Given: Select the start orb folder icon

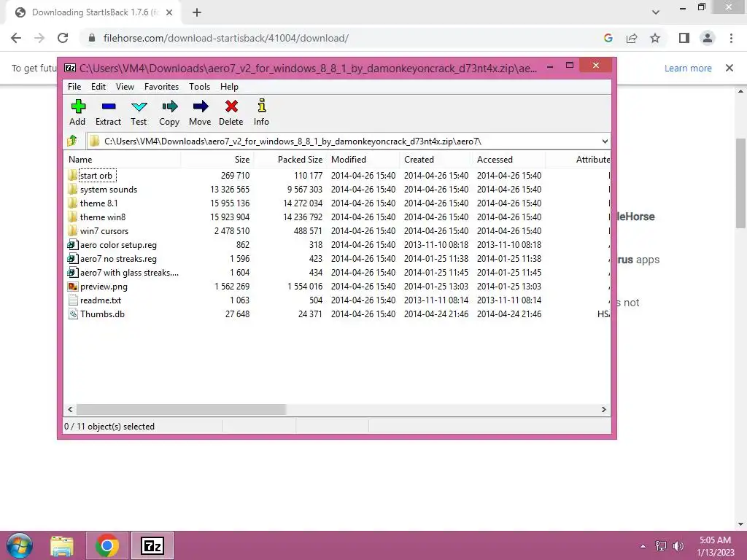Looking at the screenshot, I should point(72,175).
